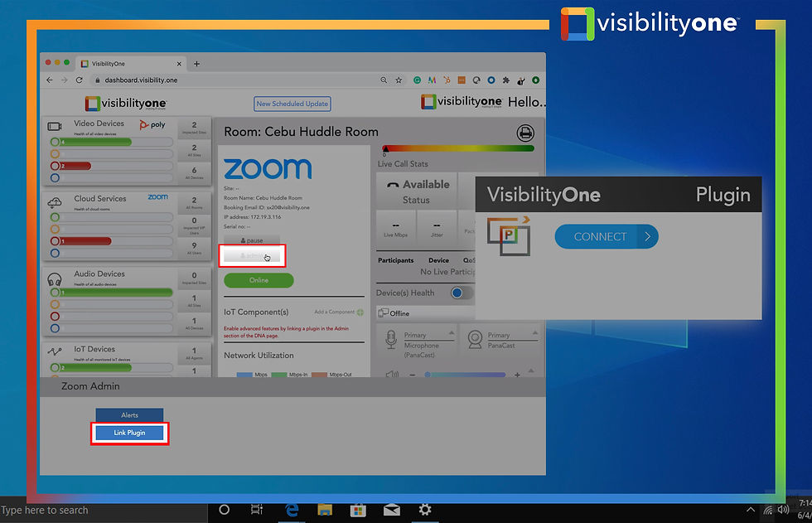Increase volume with the plus button
The image size is (812, 523).
[517, 375]
